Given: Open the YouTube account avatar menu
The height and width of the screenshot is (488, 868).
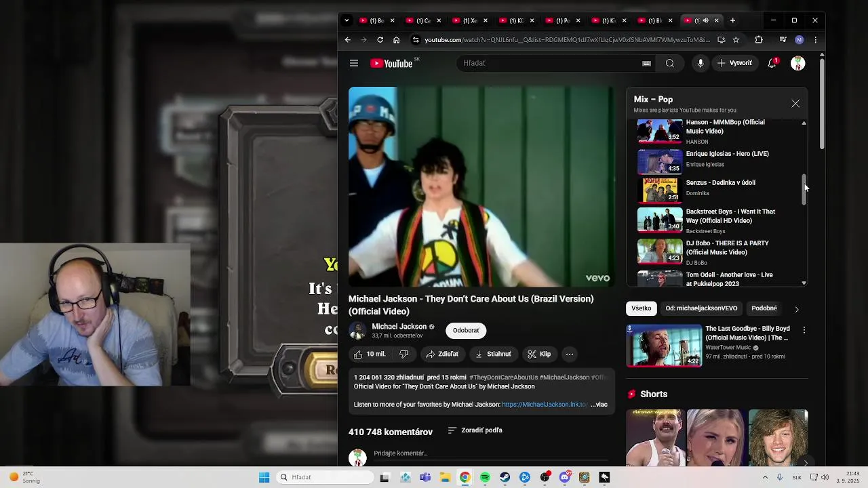Looking at the screenshot, I should [797, 63].
